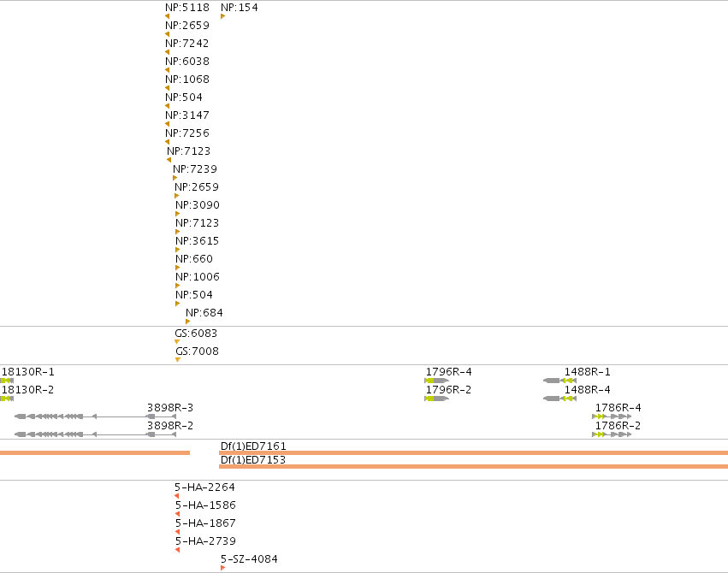
Task: Open the 18130R-1 feature label
Action: pos(28,372)
